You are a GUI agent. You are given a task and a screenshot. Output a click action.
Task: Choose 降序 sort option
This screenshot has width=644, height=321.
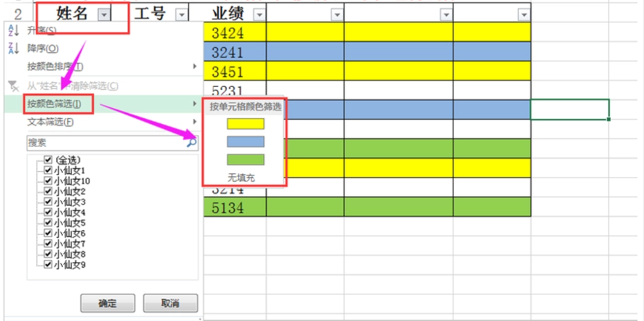(43, 48)
